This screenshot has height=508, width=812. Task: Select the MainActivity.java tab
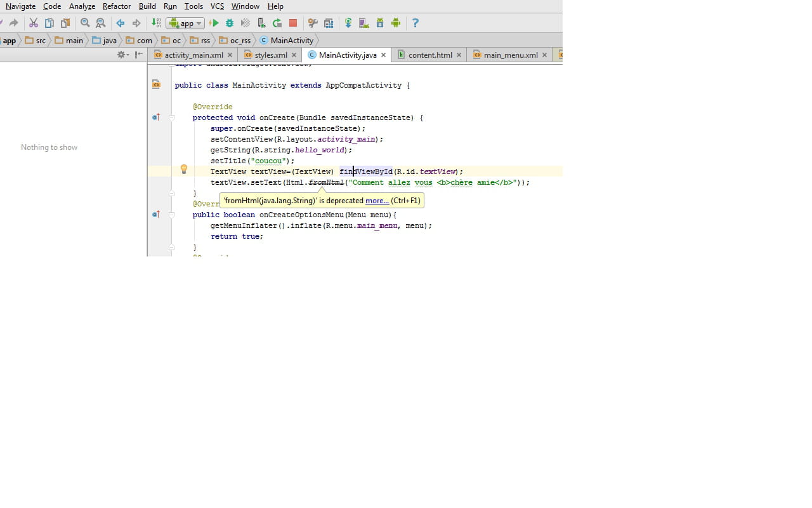pos(348,55)
